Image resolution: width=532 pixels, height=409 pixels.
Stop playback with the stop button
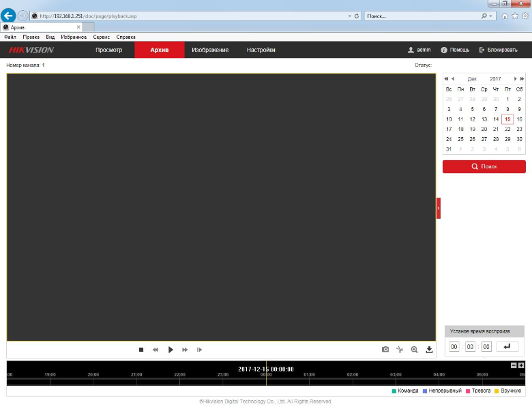coord(141,349)
